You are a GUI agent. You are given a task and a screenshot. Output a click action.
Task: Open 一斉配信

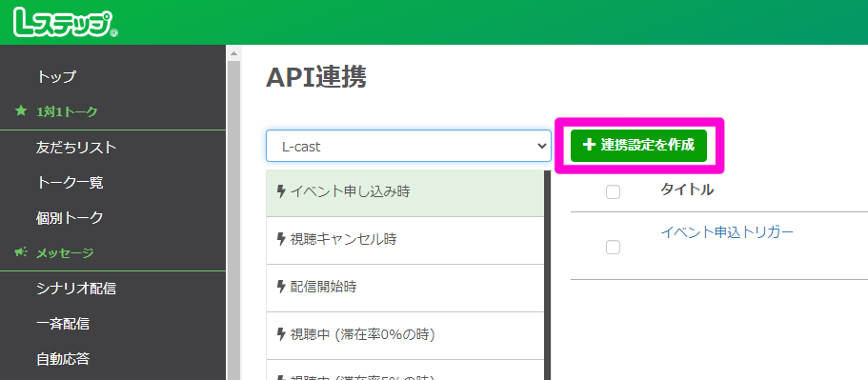click(x=63, y=324)
